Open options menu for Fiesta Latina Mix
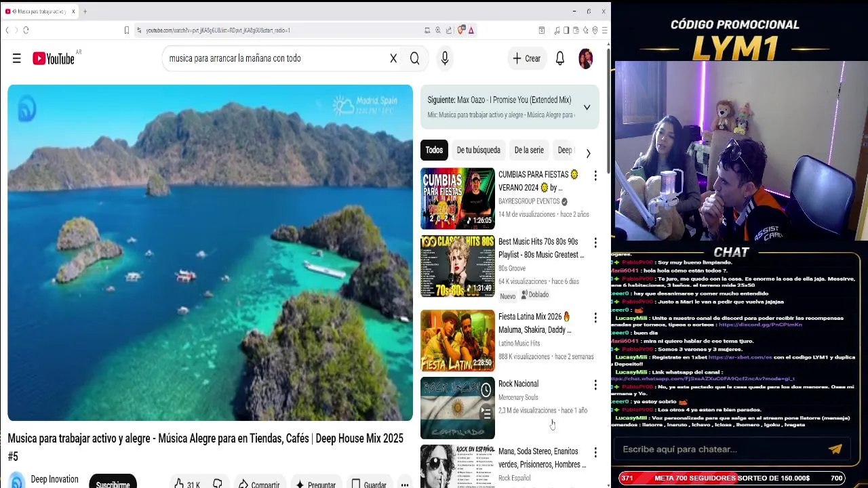Screen dimensions: 868x488 pyautogui.click(x=595, y=318)
